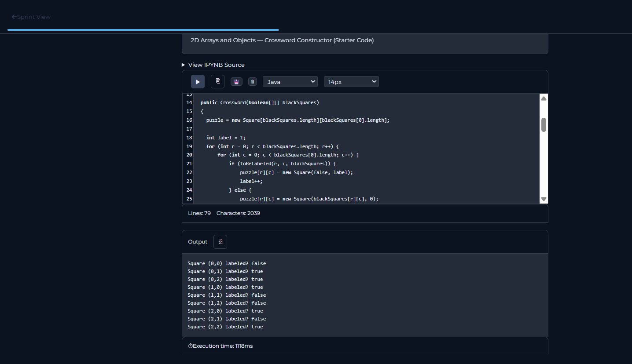
Task: Save the code with the floppy disk icon
Action: coord(236,82)
